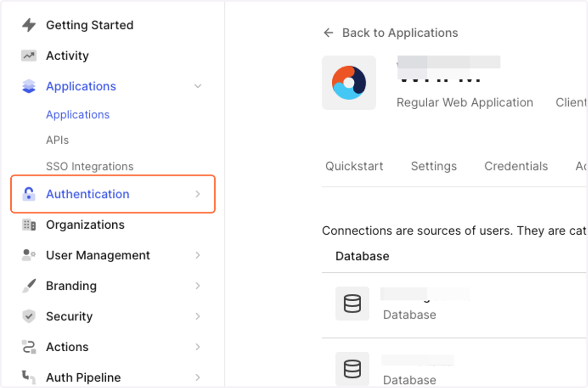Select the Applications parent menu item

(x=81, y=86)
